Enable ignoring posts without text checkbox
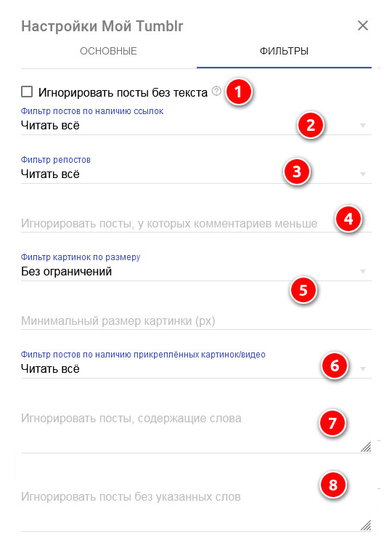This screenshot has width=392, height=545. point(27,92)
